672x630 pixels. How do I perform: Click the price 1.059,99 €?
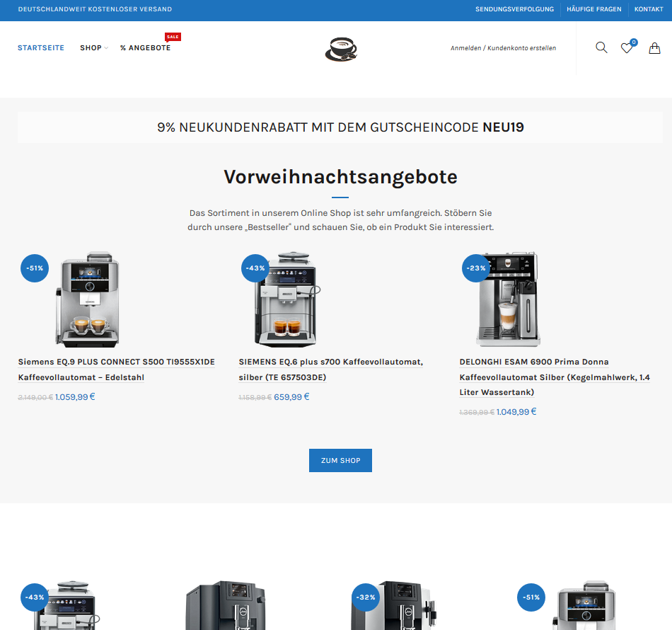[75, 397]
